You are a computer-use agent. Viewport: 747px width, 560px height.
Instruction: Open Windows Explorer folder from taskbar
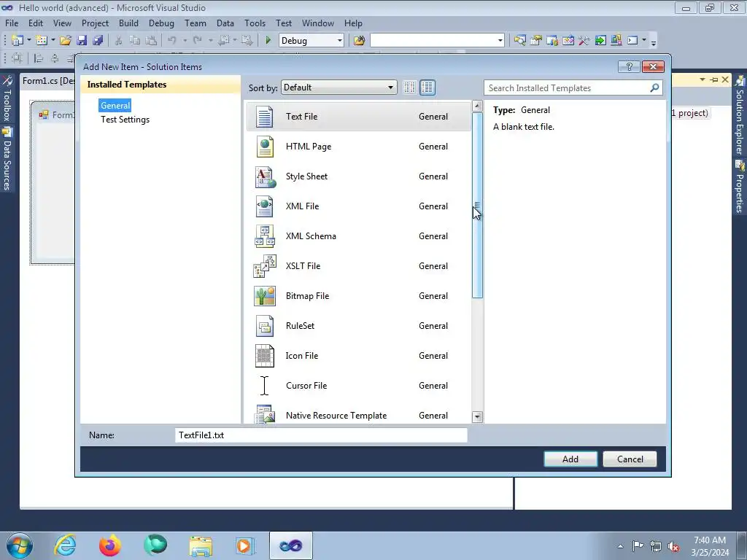click(201, 545)
